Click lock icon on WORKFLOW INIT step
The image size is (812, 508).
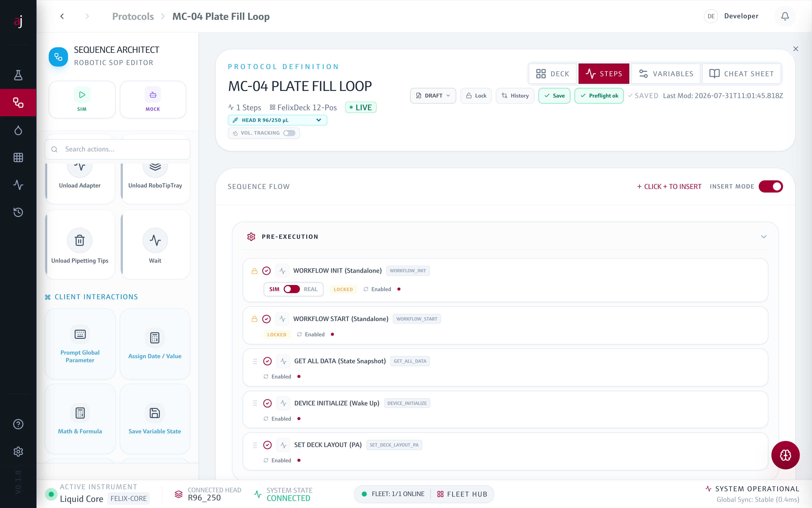pyautogui.click(x=254, y=271)
